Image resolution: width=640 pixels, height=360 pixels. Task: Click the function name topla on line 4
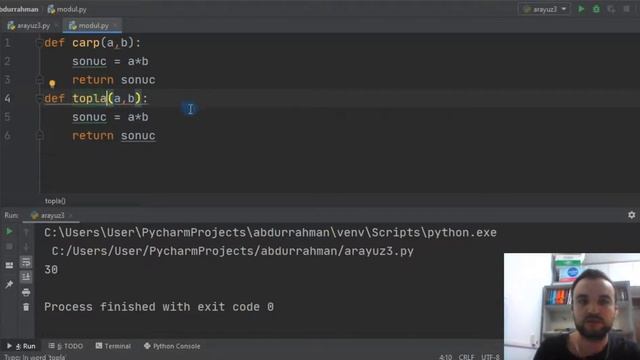(89, 98)
